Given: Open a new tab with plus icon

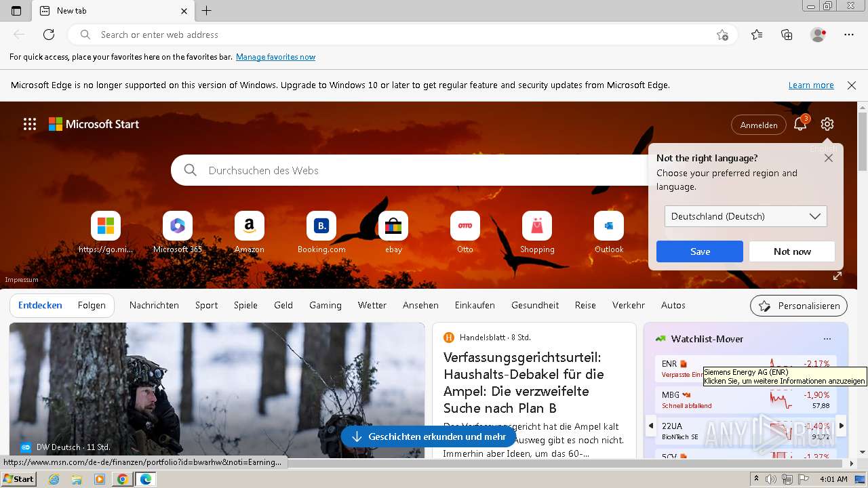Looking at the screenshot, I should pyautogui.click(x=207, y=11).
